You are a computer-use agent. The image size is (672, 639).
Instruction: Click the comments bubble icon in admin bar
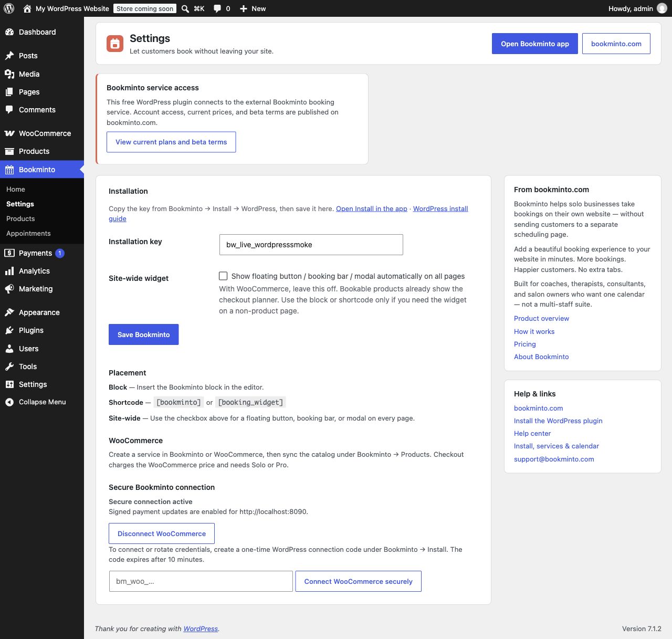click(217, 8)
